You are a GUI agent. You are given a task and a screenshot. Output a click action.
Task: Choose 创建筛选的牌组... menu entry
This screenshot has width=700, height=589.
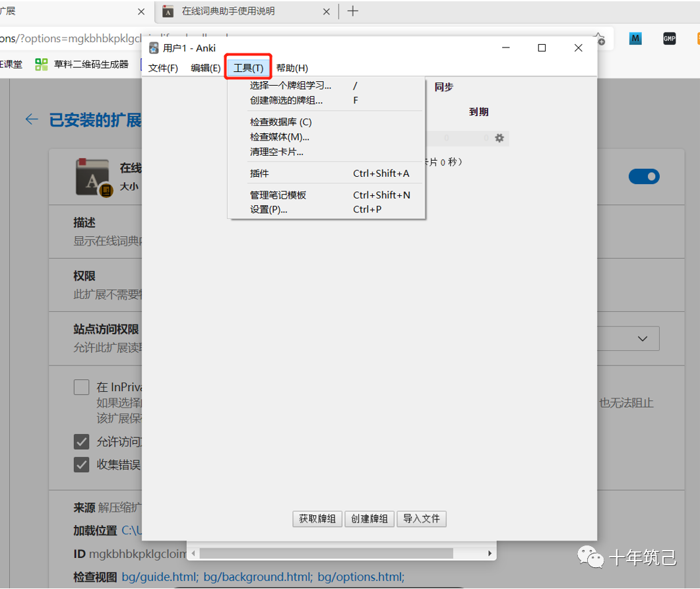point(326,100)
